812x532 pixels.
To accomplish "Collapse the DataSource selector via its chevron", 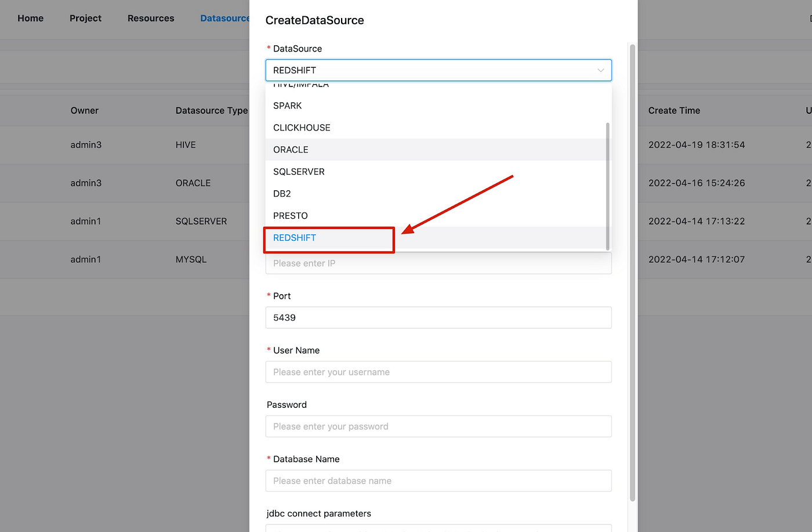I will [x=601, y=70].
